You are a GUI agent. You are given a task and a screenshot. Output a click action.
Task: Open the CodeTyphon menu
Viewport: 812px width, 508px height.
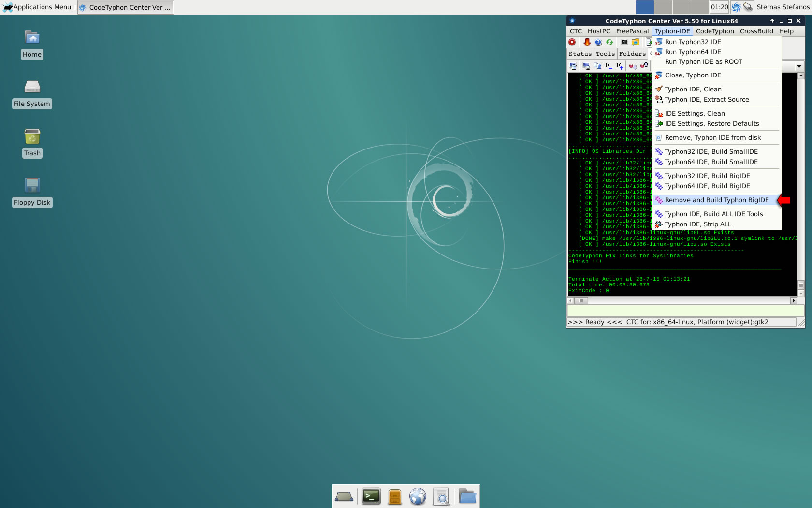coord(715,31)
